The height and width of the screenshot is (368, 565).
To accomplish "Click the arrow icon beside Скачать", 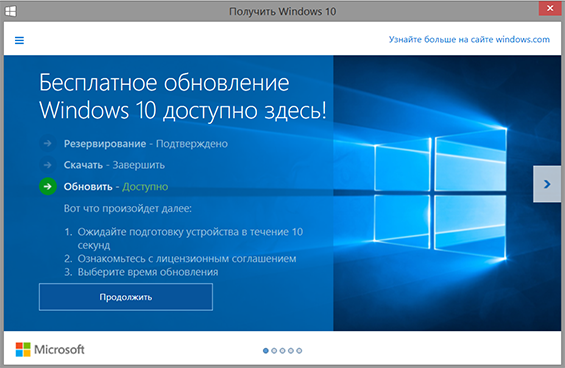I will 47,165.
